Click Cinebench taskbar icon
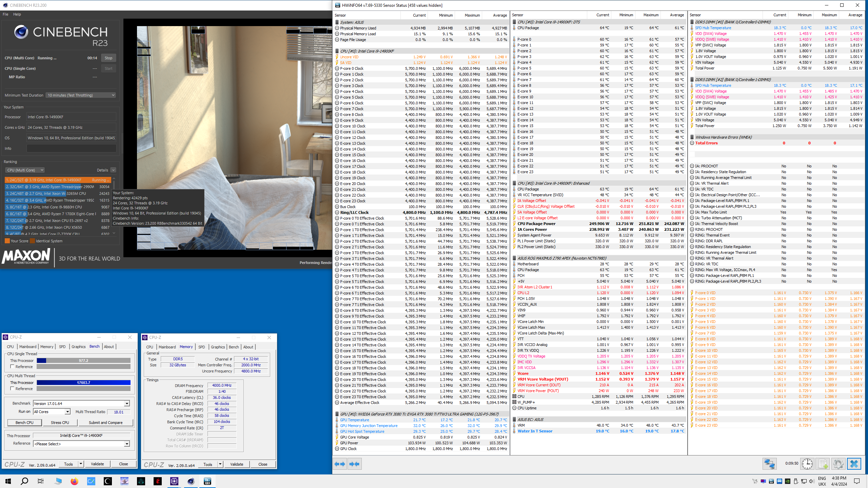The width and height of the screenshot is (868, 488). [191, 481]
